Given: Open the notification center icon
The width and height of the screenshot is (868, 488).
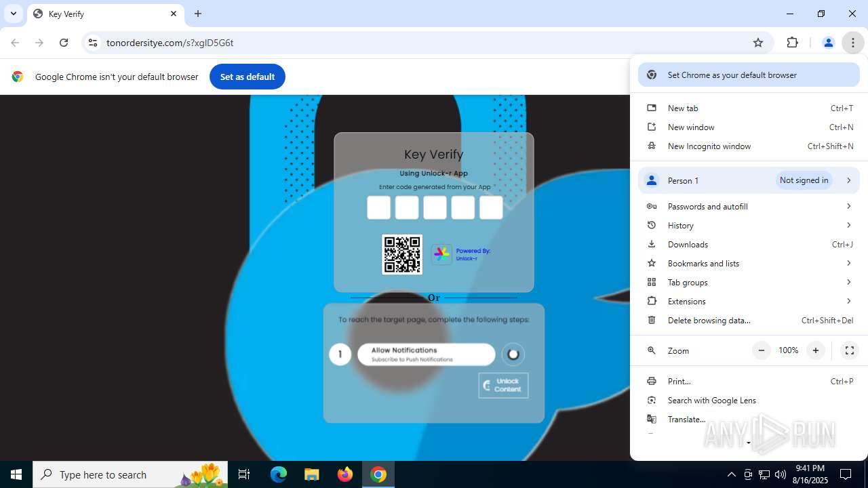Looking at the screenshot, I should point(846,474).
